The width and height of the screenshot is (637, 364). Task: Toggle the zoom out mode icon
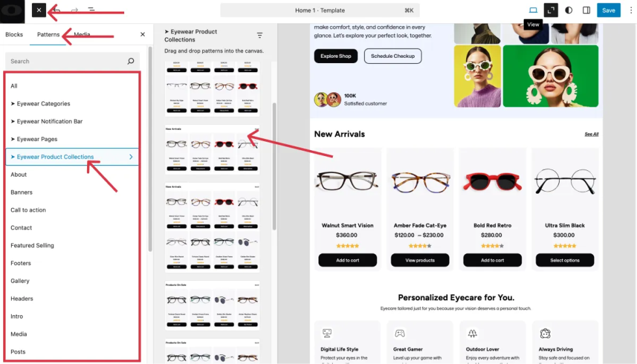coord(551,10)
